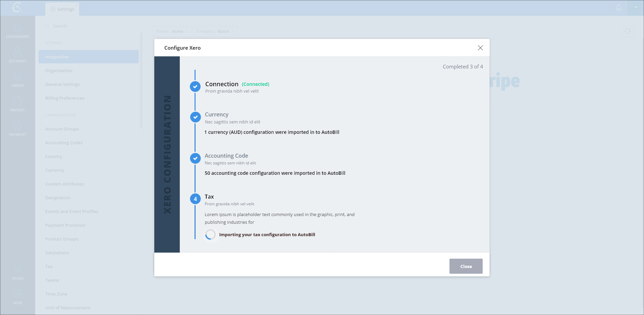This screenshot has height=315, width=644.
Task: Expand the Status filter dropdown
Action: [172, 31]
